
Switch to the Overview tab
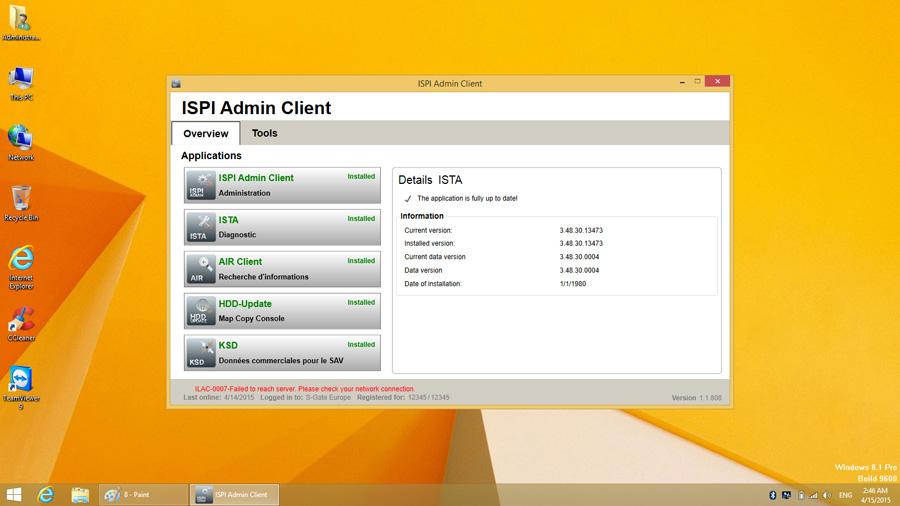coord(206,134)
